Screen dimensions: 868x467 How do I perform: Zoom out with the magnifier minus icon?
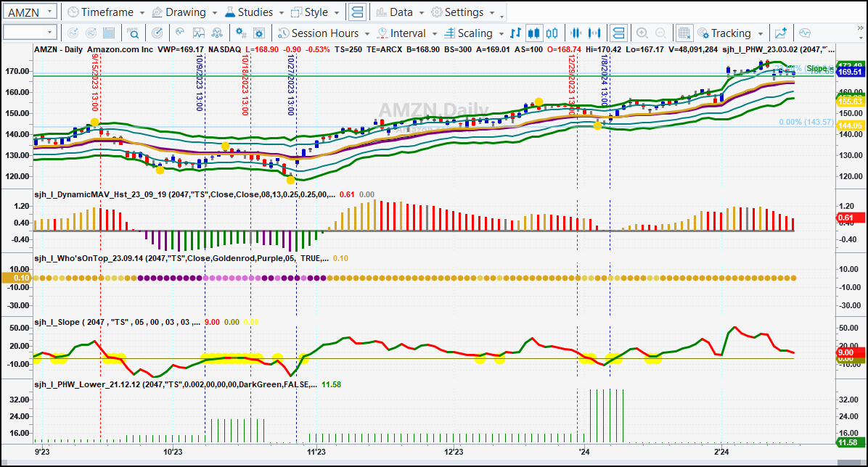(x=660, y=33)
